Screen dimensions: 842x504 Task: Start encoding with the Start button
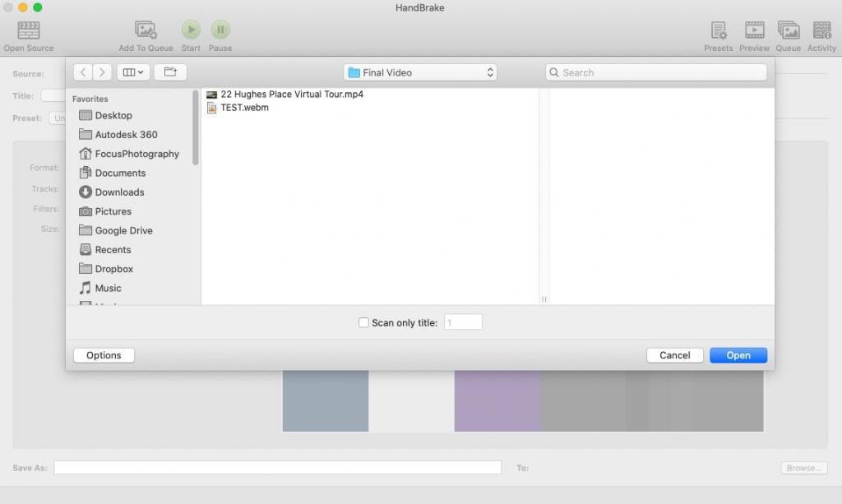pyautogui.click(x=191, y=30)
